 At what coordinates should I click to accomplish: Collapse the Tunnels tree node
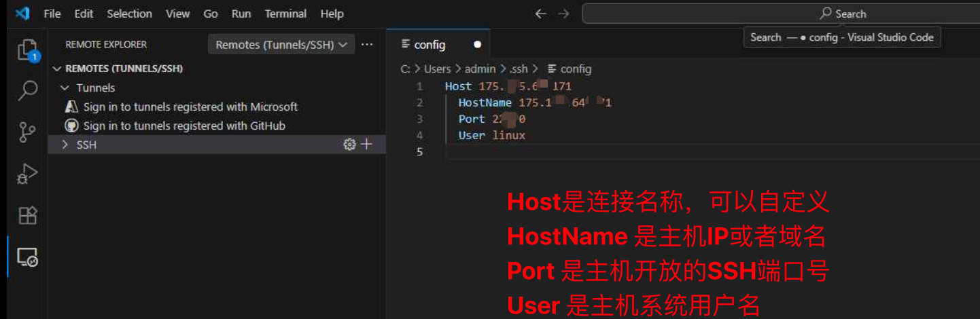[65, 88]
